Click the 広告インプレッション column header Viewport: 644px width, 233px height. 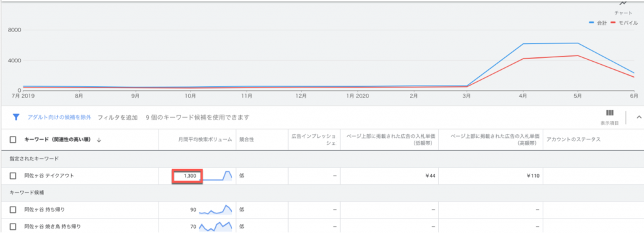(x=314, y=139)
